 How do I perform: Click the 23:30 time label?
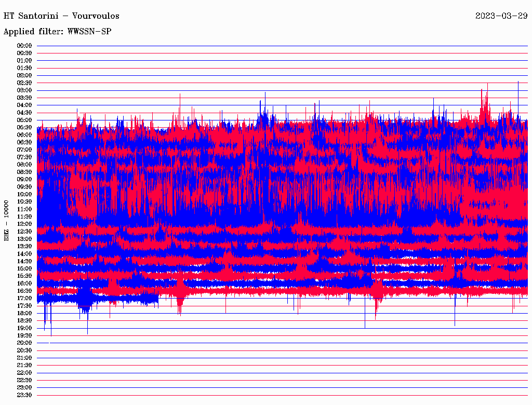pos(24,395)
